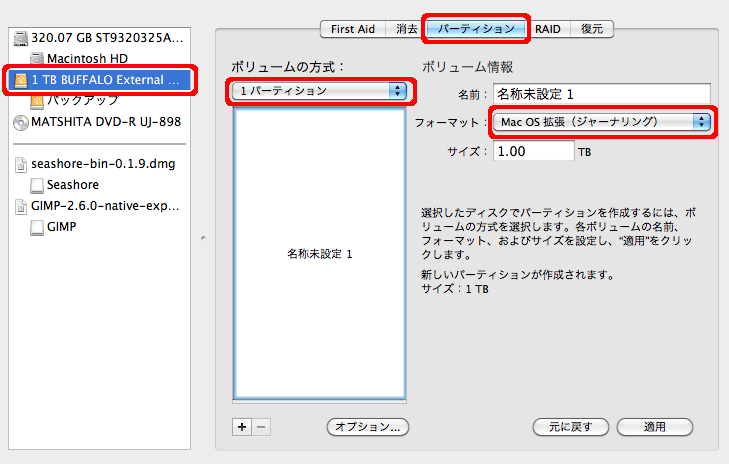Switch to the RAID tab
This screenshot has width=729, height=464.
coord(548,29)
